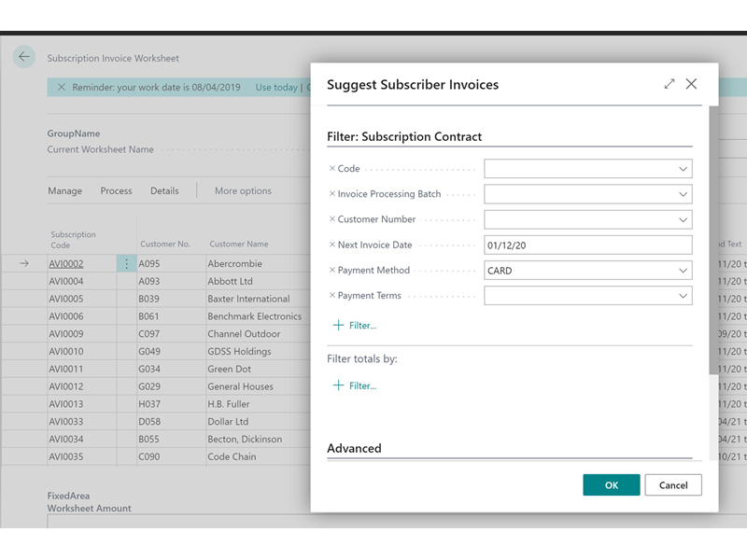Viewport: 747px width, 560px height.
Task: Expand the Payment Method dropdown
Action: click(682, 271)
